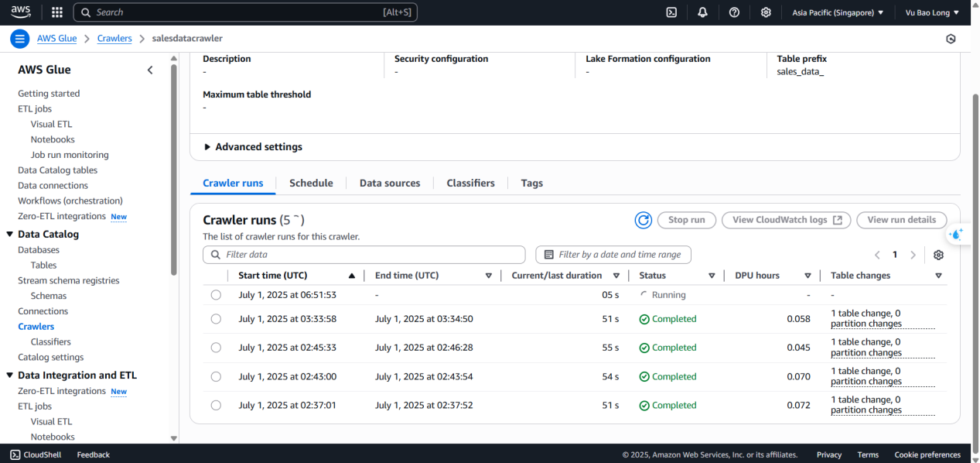Switch to the Classifiers tab

(470, 183)
